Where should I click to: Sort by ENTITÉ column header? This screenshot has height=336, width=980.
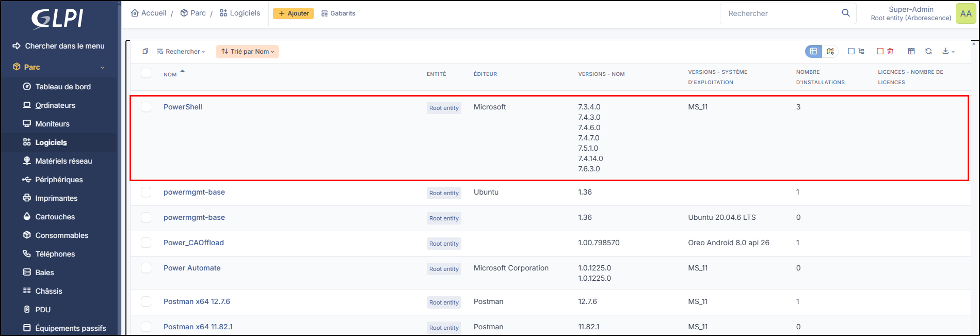pyautogui.click(x=436, y=74)
